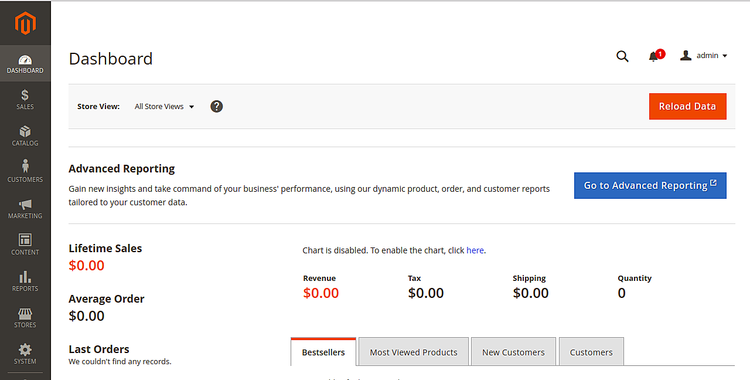
Task: Open the Content sidebar menu
Action: click(25, 246)
